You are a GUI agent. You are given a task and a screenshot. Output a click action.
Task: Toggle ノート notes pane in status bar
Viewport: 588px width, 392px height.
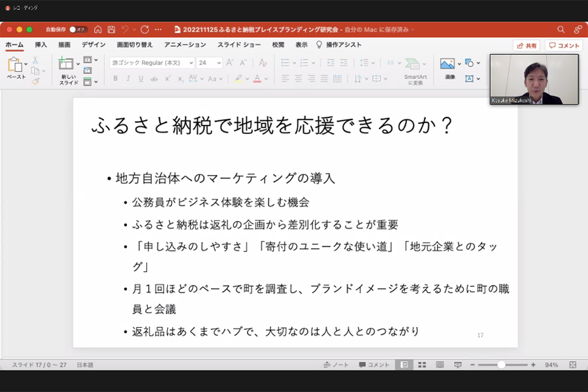[336, 365]
